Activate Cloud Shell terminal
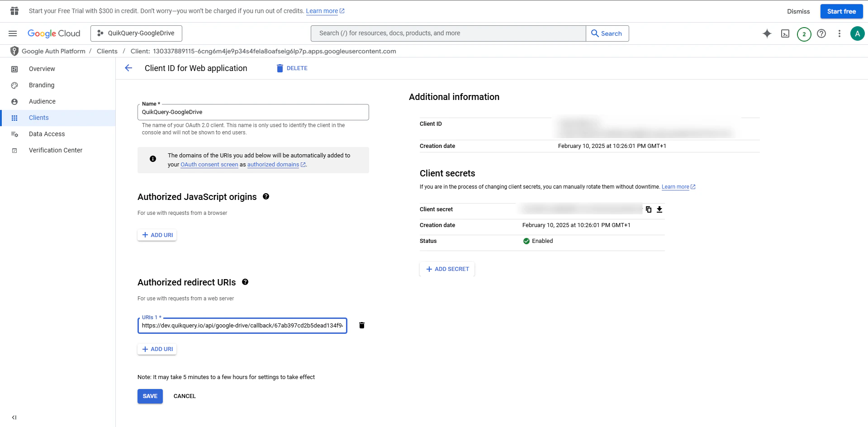The width and height of the screenshot is (868, 427). tap(786, 33)
